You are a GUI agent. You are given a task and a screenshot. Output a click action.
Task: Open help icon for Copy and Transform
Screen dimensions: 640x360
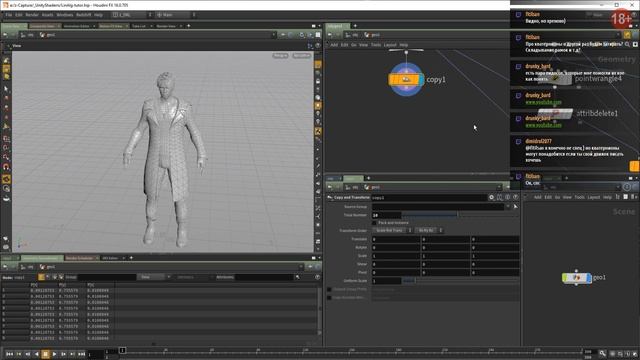(516, 197)
